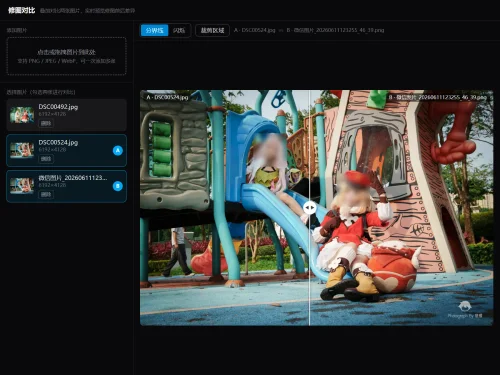
Task: Choose the DSC00492.jpg file name in list
Action: pyautogui.click(x=58, y=107)
